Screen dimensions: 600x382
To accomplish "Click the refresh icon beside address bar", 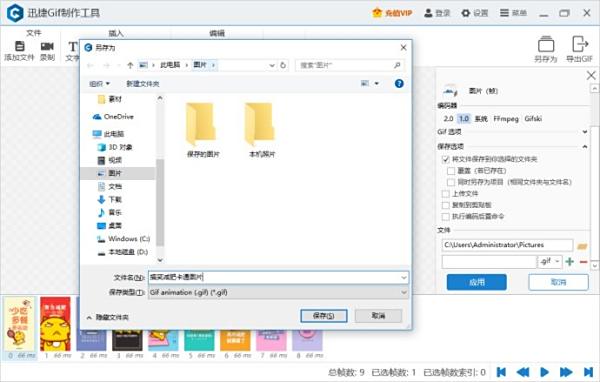I will [283, 65].
